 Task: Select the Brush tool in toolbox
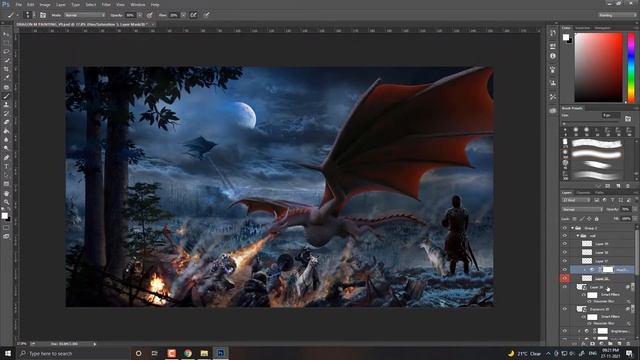pos(6,96)
